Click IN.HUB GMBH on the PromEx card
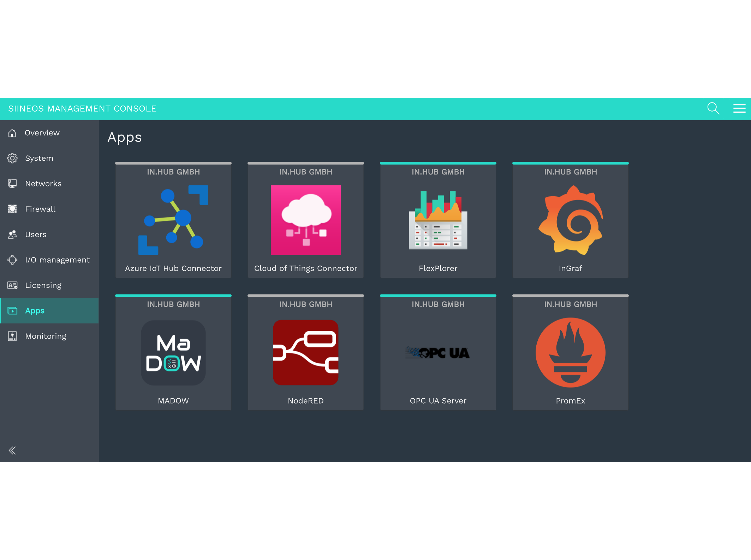 571,304
